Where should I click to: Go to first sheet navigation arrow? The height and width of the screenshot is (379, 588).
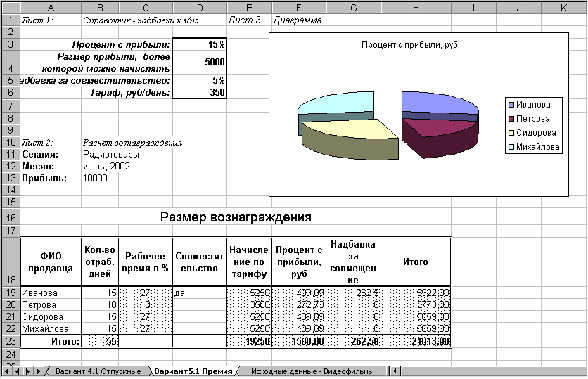(x=6, y=371)
